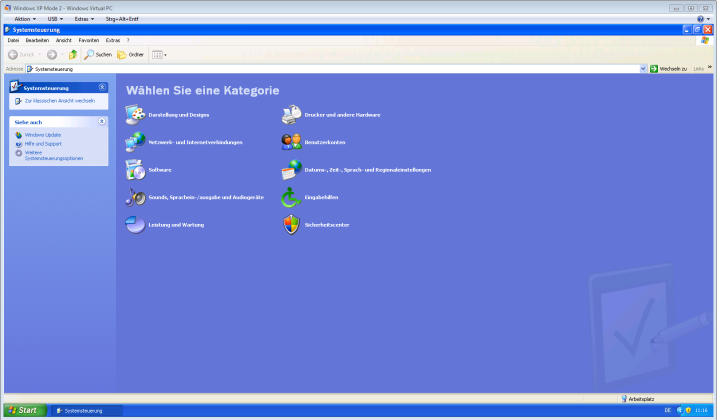Viewport: 717px width, 420px height.
Task: Click Zur klassischen Ansicht wechseln link
Action: click(60, 101)
